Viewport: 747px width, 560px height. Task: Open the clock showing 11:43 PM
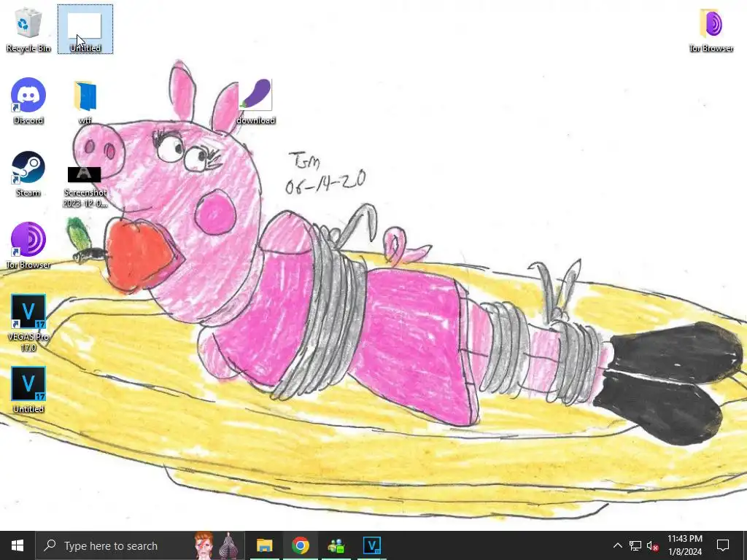[x=684, y=545]
